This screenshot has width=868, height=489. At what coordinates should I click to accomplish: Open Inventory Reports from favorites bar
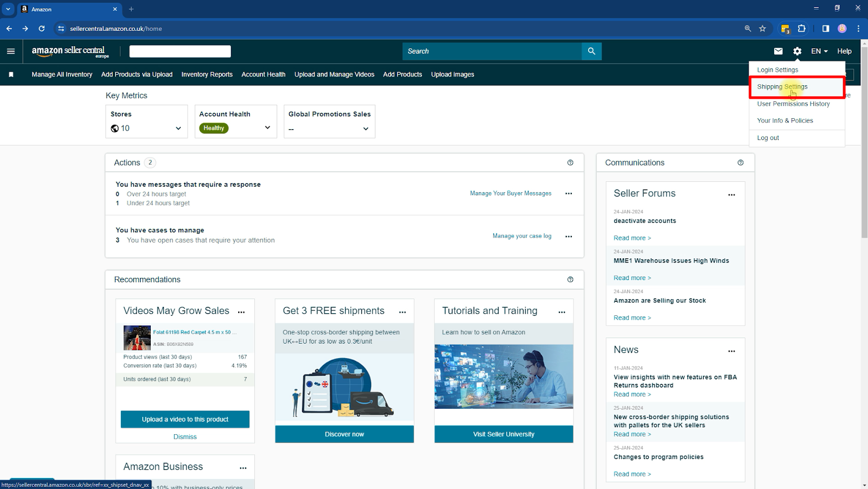click(207, 74)
